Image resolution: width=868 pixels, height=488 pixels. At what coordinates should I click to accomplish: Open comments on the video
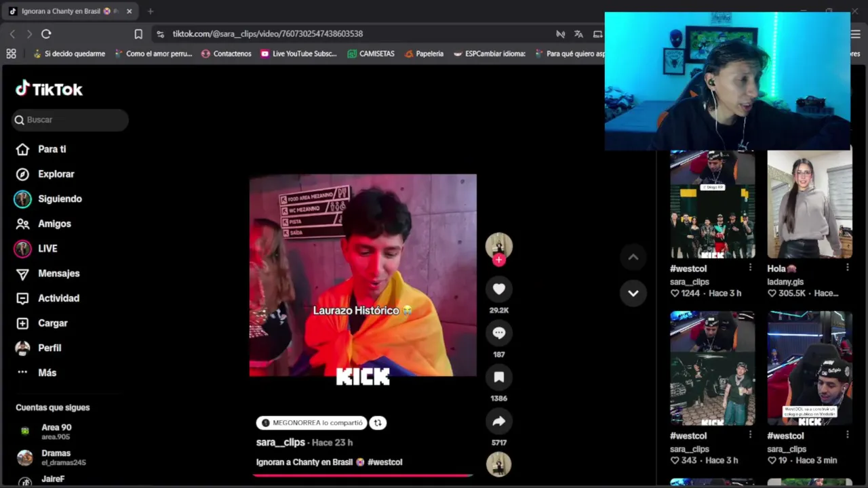point(499,333)
